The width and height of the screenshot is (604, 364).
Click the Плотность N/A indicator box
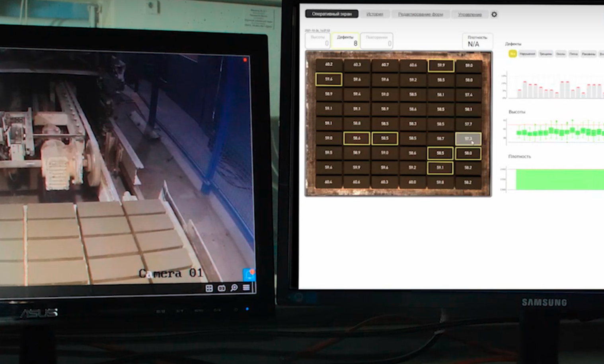pyautogui.click(x=477, y=41)
